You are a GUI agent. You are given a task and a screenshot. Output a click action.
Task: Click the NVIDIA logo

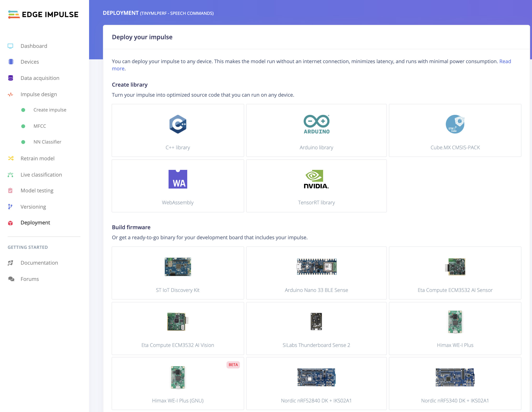[317, 179]
